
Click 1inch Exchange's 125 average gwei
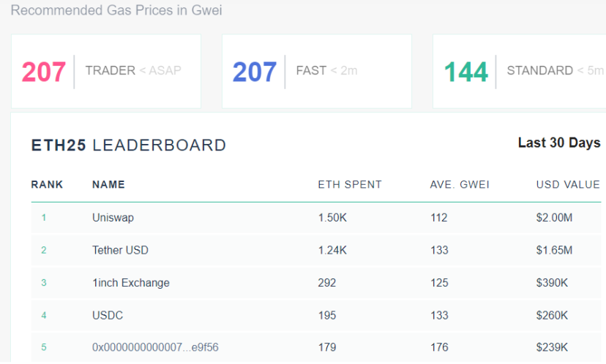point(439,283)
